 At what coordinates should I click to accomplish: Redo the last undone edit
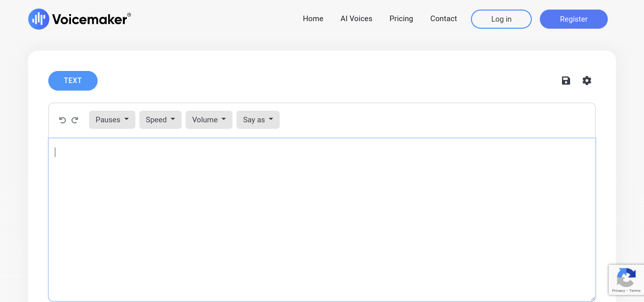point(75,120)
